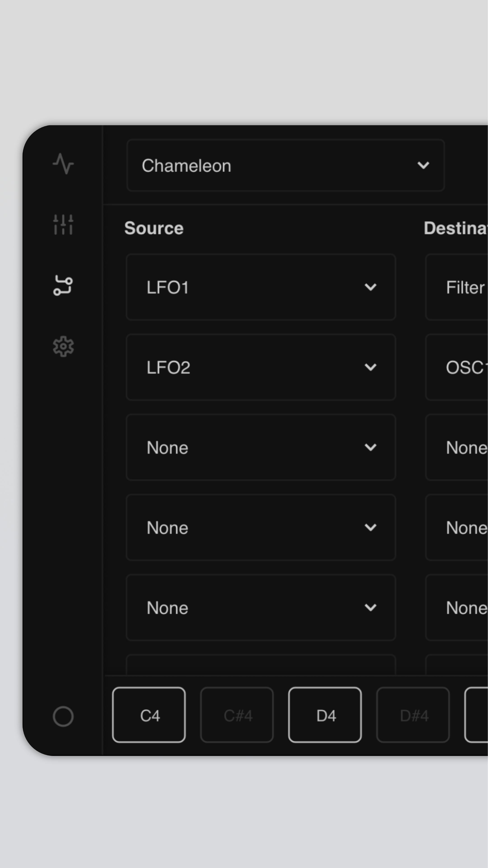The width and height of the screenshot is (488, 868).
Task: Open the fourth source dropdown showing None
Action: click(x=261, y=527)
